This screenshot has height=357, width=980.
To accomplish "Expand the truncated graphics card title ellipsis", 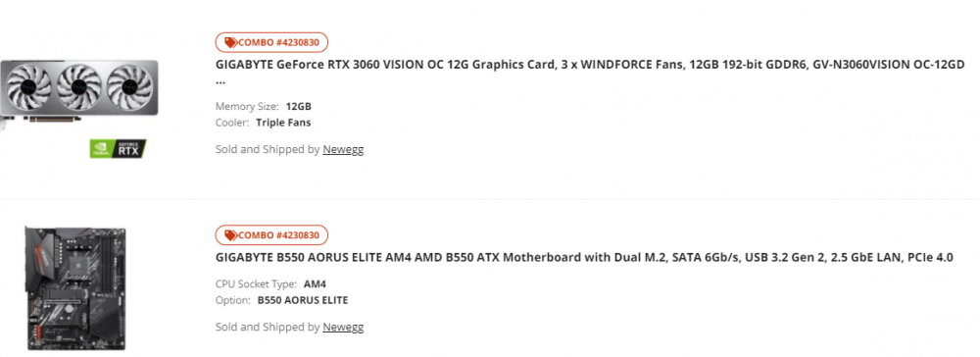I will (x=220, y=81).
